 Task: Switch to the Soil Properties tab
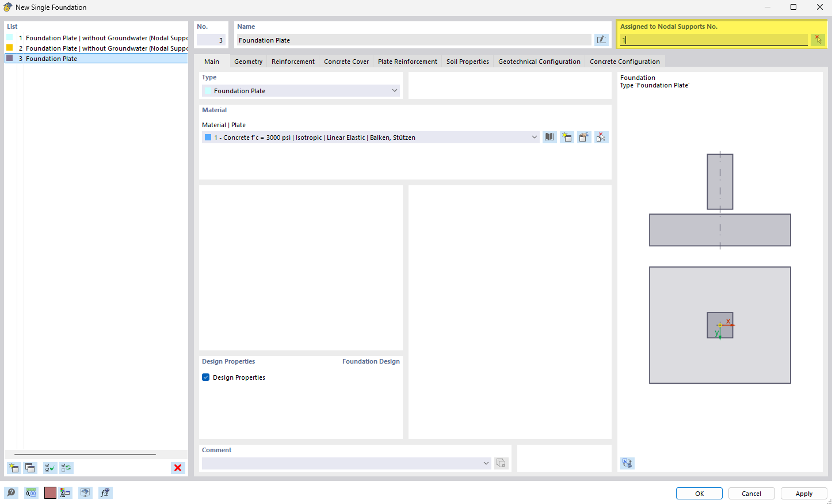coord(467,61)
